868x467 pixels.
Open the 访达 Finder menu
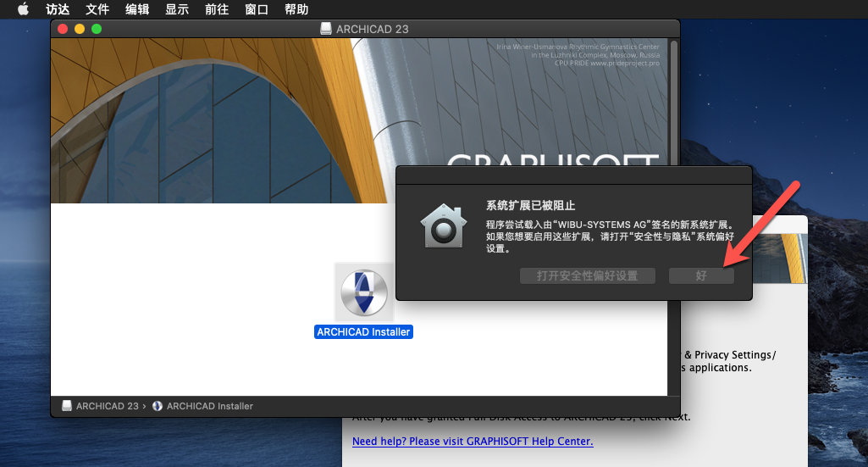tap(58, 9)
